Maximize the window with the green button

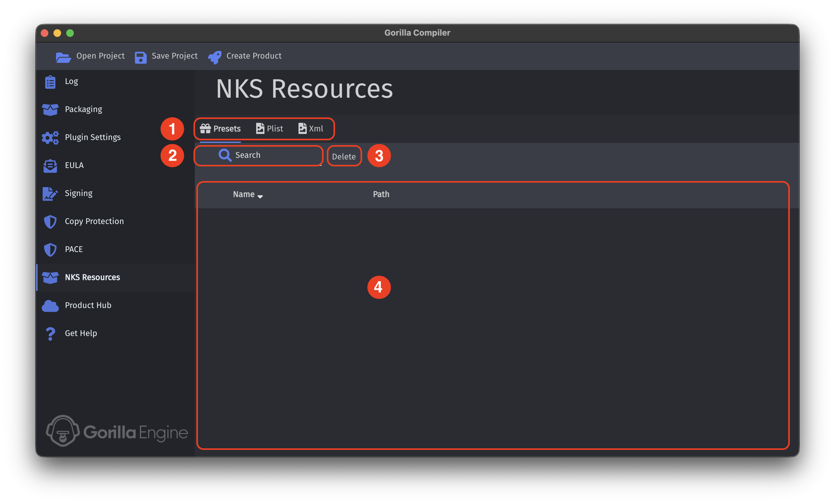pyautogui.click(x=70, y=33)
